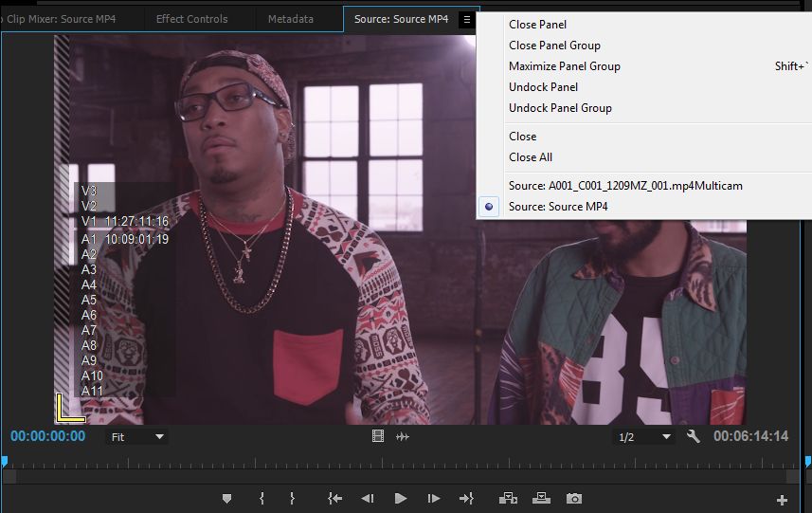
Task: Click the Overwrite edit button
Action: tap(541, 498)
